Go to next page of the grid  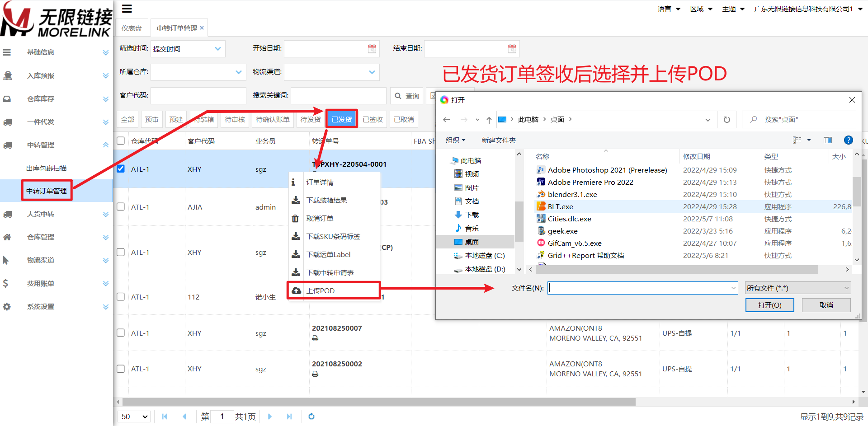point(270,417)
